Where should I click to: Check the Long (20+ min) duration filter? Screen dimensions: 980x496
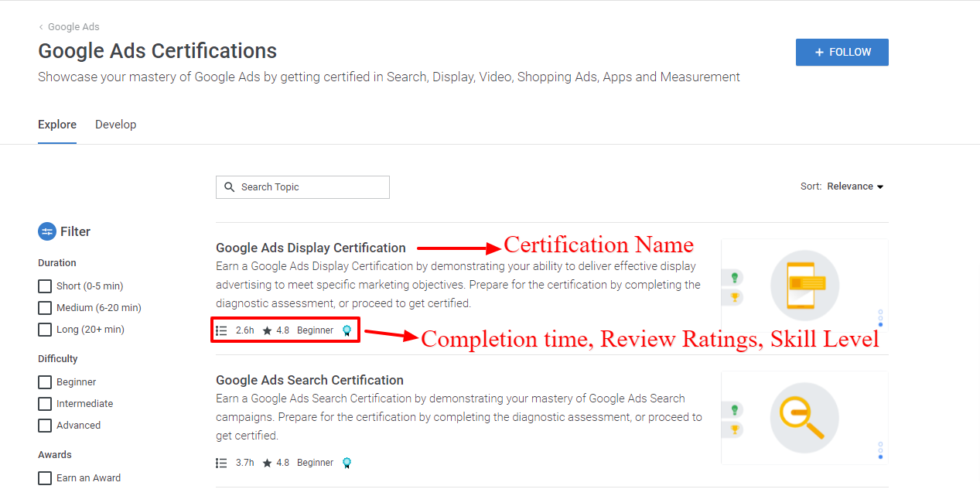pos(45,330)
